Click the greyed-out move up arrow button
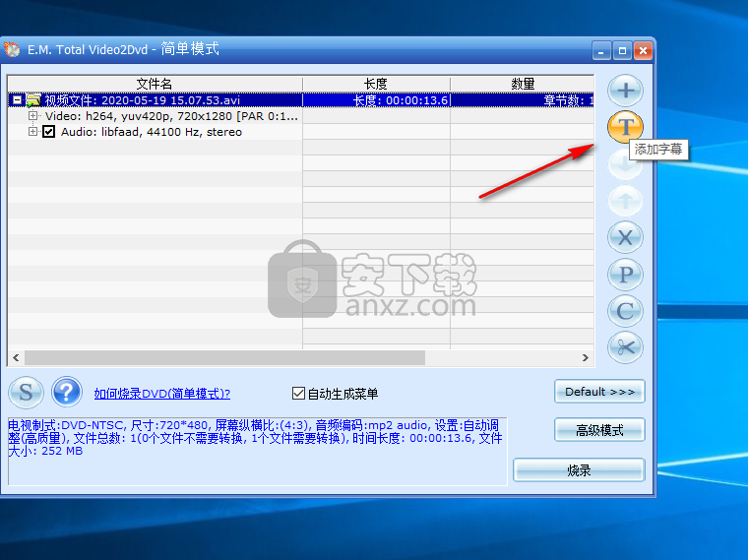 click(x=625, y=201)
